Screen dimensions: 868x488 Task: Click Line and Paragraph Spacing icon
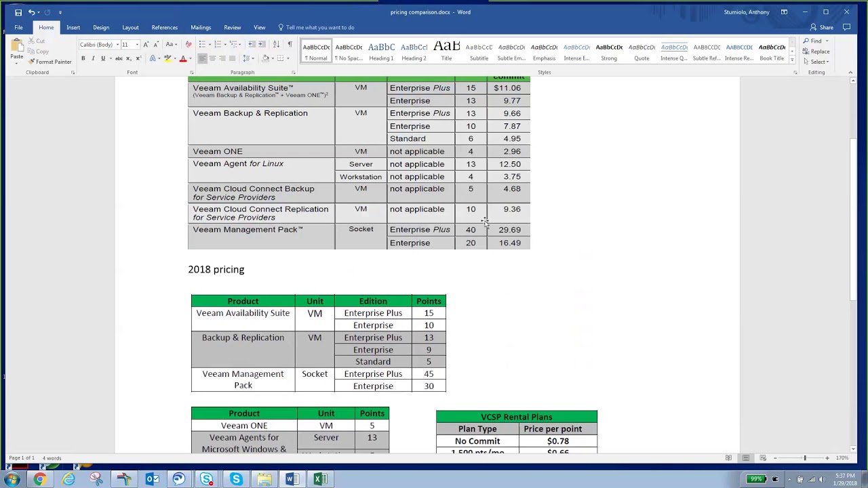click(x=248, y=58)
